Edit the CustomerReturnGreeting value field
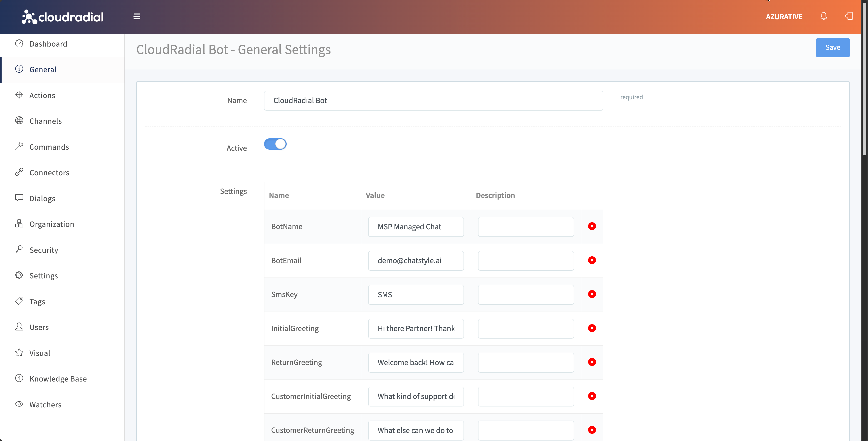The image size is (868, 441). (x=416, y=430)
